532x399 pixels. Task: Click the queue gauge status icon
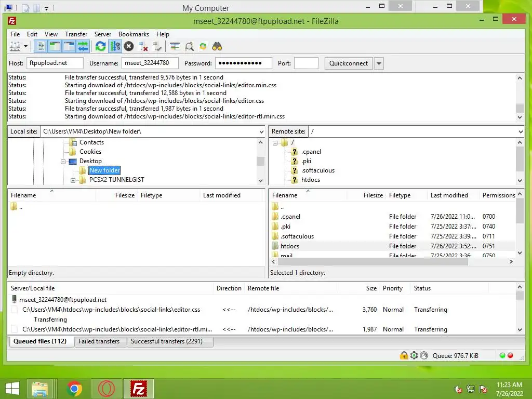(424, 355)
